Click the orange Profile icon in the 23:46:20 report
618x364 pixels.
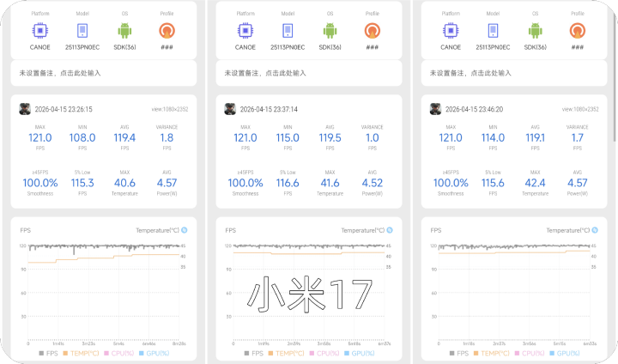pos(578,30)
